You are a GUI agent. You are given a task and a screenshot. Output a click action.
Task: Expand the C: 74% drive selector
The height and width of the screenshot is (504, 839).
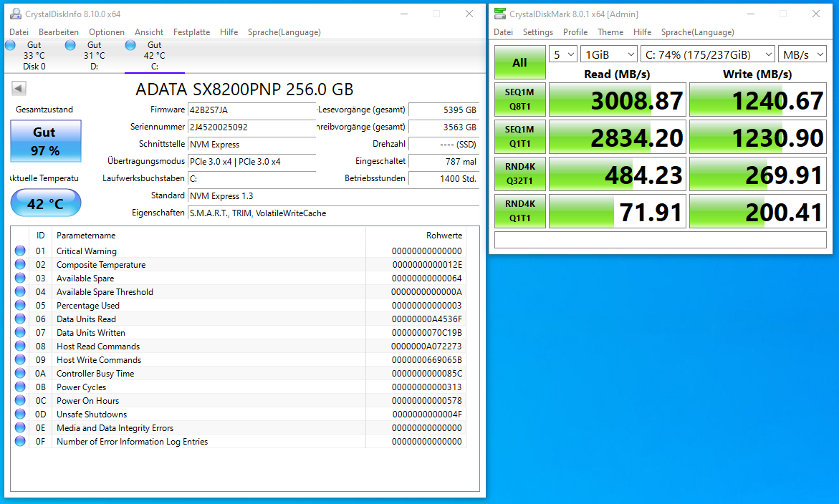coord(708,54)
